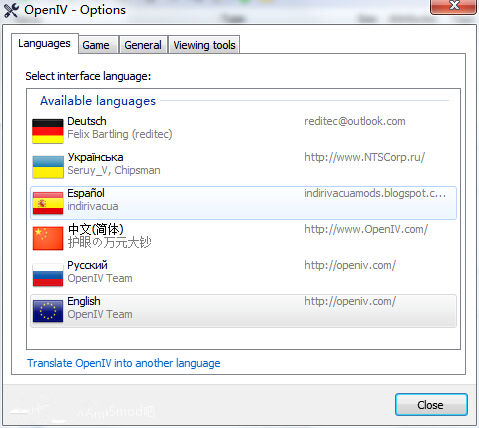Switch to the Languages tab
The height and width of the screenshot is (428, 479).
[x=44, y=43]
